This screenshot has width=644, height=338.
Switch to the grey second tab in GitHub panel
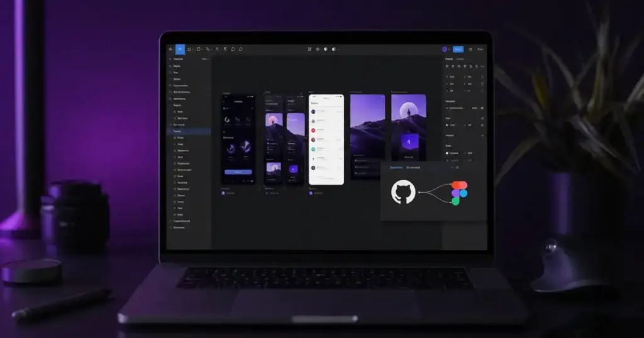[413, 167]
